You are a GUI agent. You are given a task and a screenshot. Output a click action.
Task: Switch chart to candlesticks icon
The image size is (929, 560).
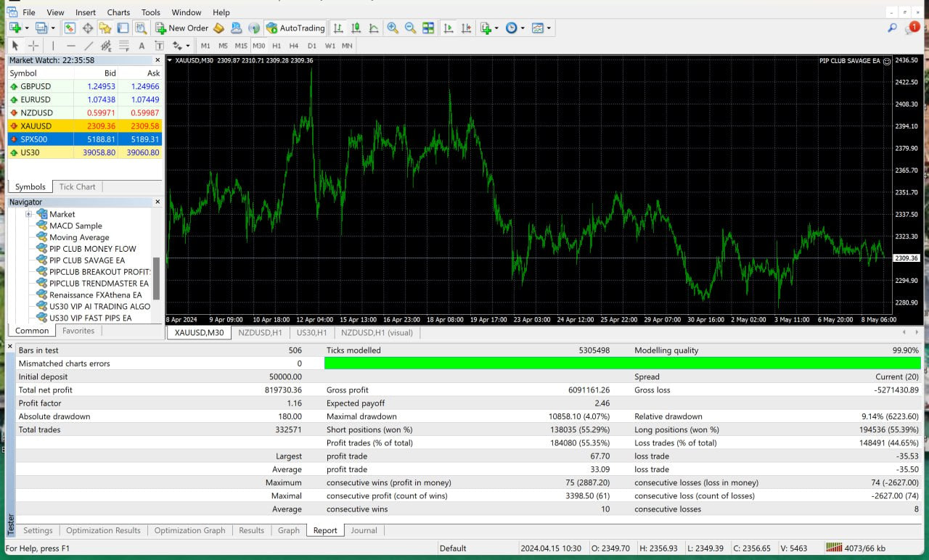[356, 28]
